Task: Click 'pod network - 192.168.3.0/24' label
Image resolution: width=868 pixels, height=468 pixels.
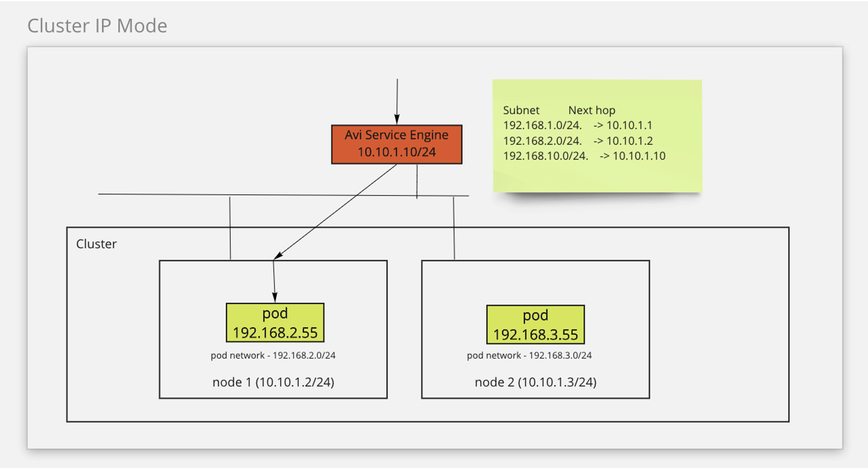Action: click(x=529, y=355)
